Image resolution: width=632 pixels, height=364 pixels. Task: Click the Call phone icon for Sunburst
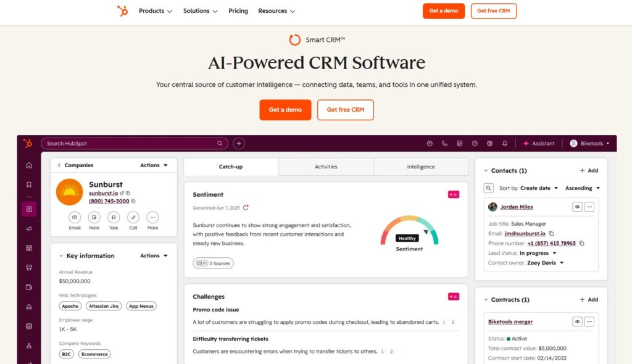pyautogui.click(x=133, y=217)
